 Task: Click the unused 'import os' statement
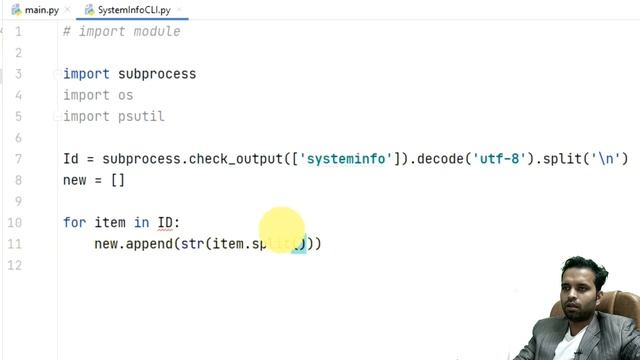click(98, 95)
